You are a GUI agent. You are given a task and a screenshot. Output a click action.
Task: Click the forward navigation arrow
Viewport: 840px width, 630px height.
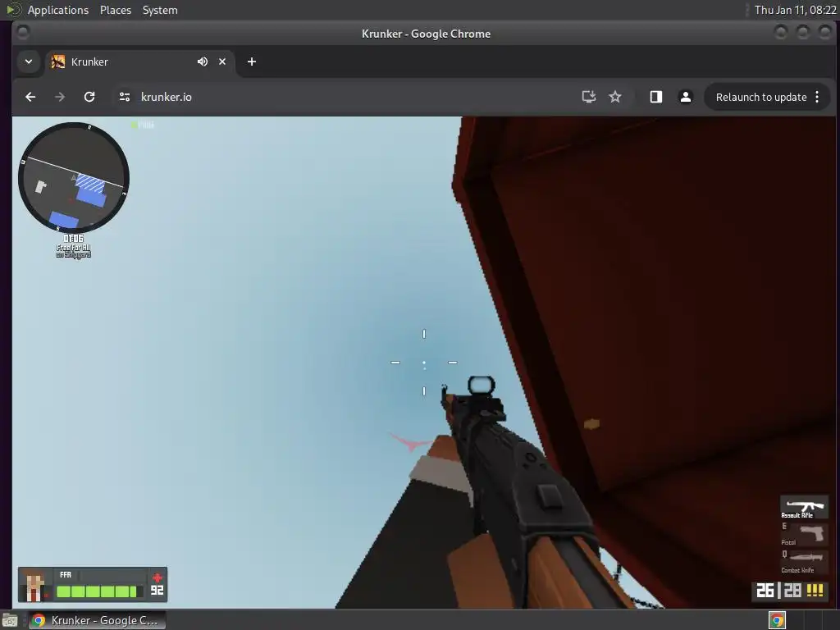[x=60, y=97]
